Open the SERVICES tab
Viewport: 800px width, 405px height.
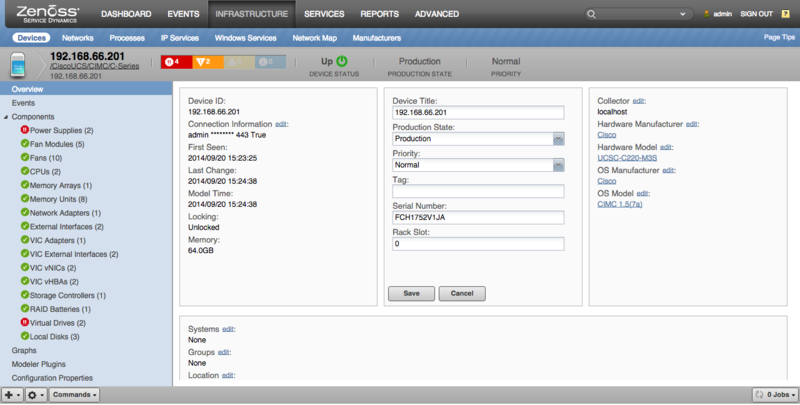click(x=324, y=14)
